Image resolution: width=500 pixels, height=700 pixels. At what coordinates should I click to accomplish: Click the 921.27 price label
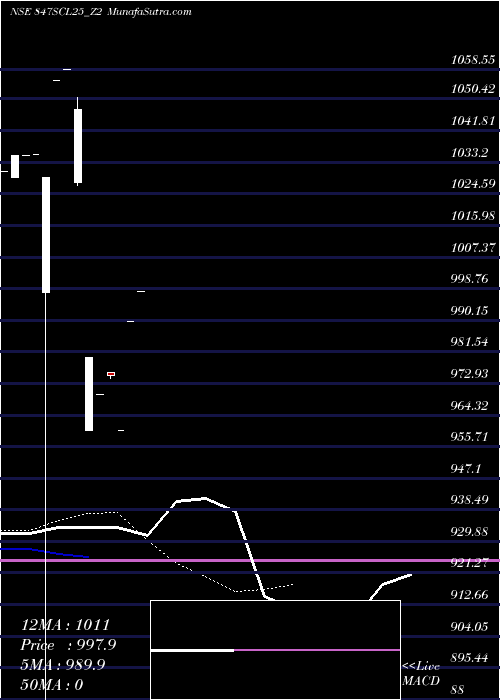[469, 563]
